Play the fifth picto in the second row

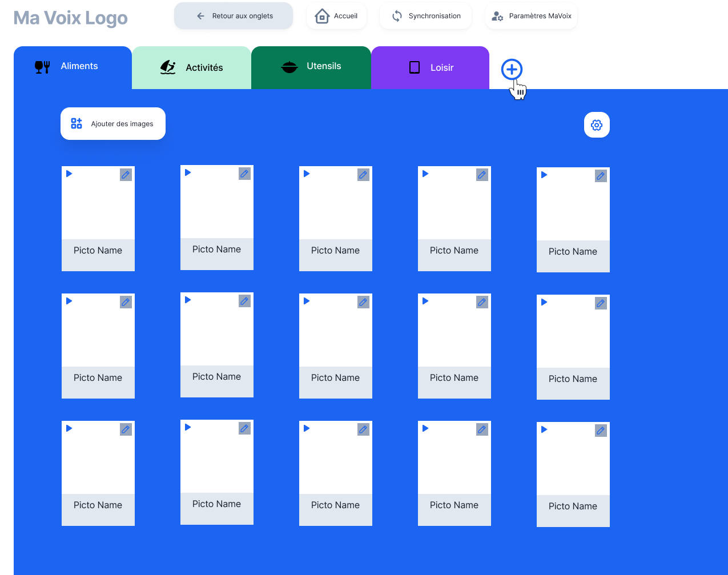[544, 302]
